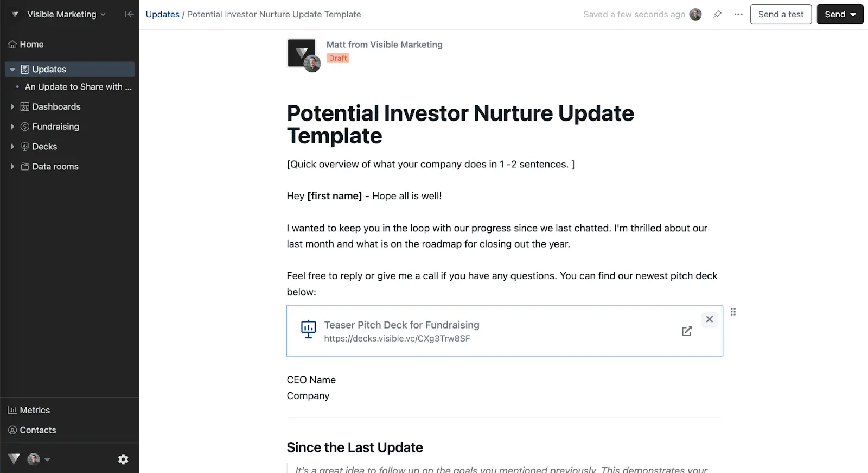Select Home from the sidebar
Image resolution: width=868 pixels, height=473 pixels.
[x=31, y=44]
